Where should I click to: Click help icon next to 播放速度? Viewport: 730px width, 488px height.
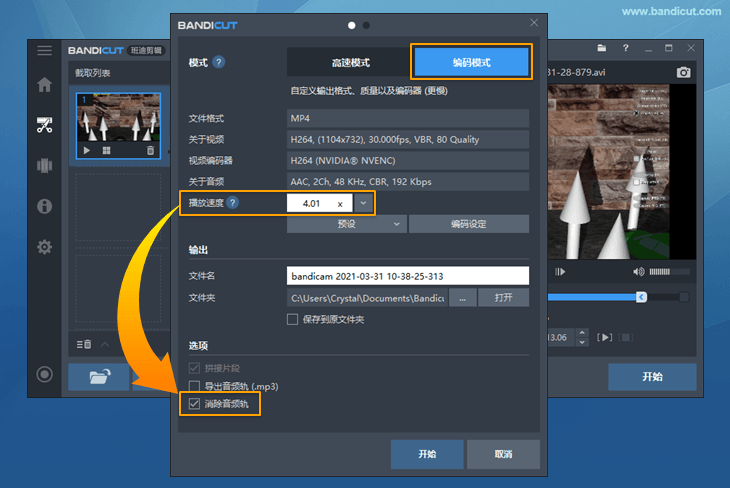coord(233,203)
